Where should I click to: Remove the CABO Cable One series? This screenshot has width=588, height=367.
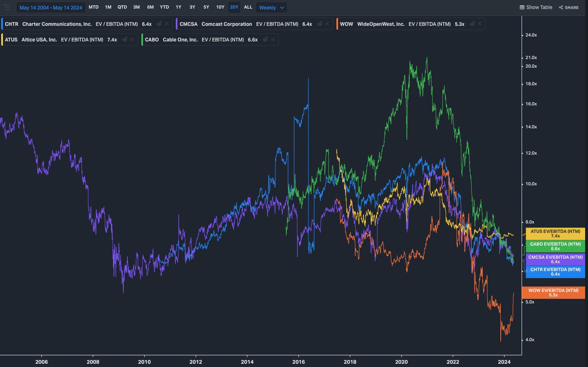tap(273, 39)
